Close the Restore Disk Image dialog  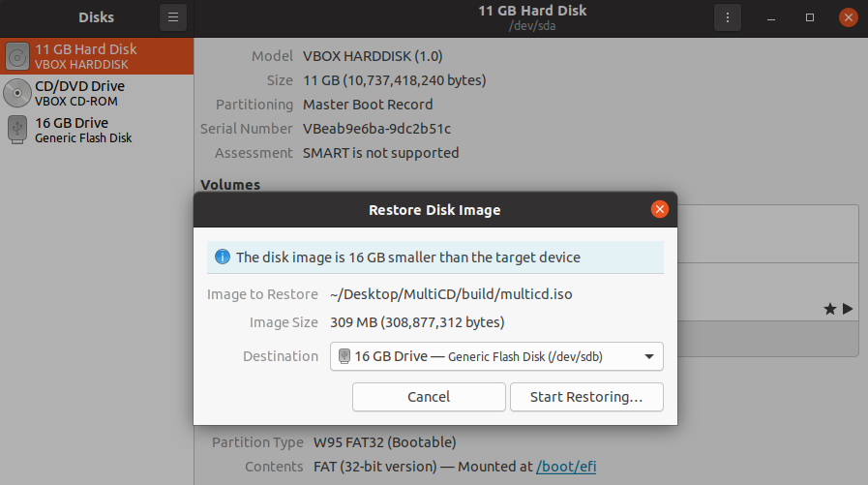659,209
